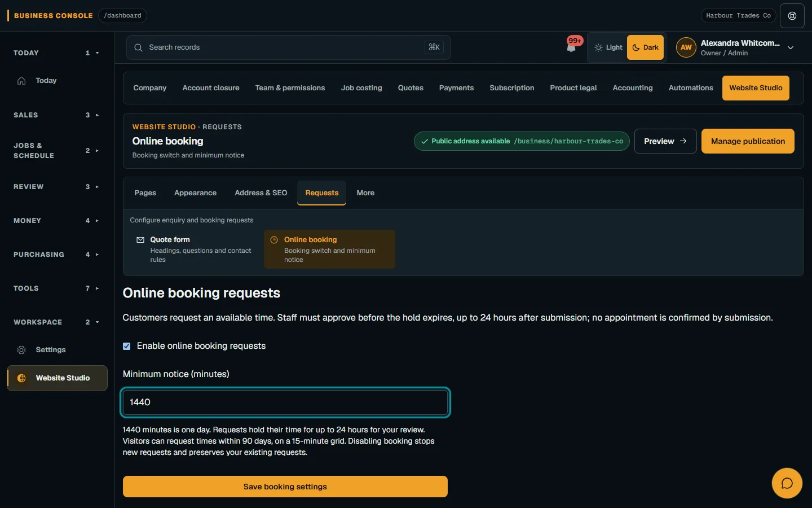812x508 pixels.
Task: Click the Quote form envelope icon
Action: 140,240
